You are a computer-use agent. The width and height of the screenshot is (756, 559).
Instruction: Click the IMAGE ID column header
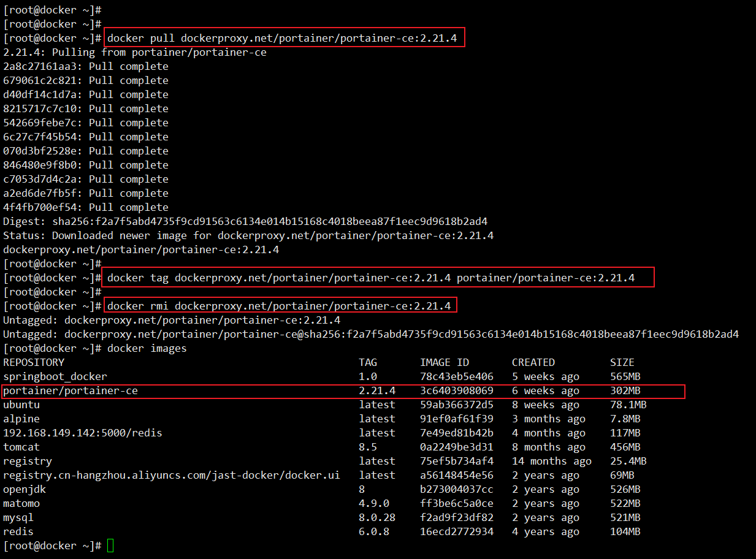click(x=445, y=362)
